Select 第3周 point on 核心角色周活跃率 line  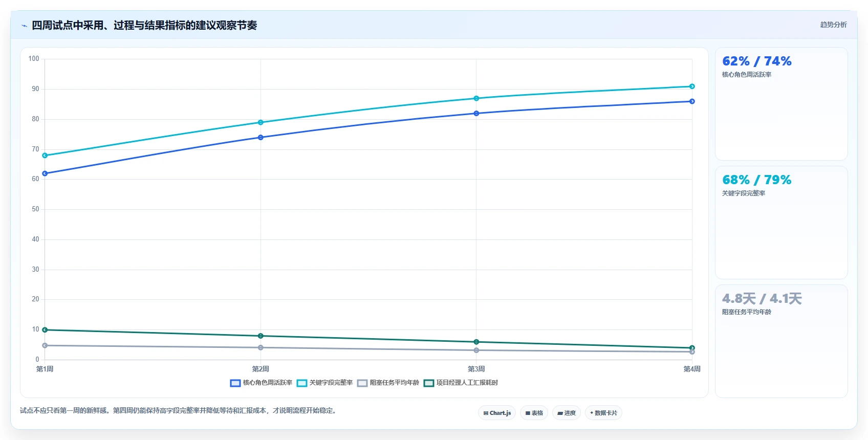(476, 114)
